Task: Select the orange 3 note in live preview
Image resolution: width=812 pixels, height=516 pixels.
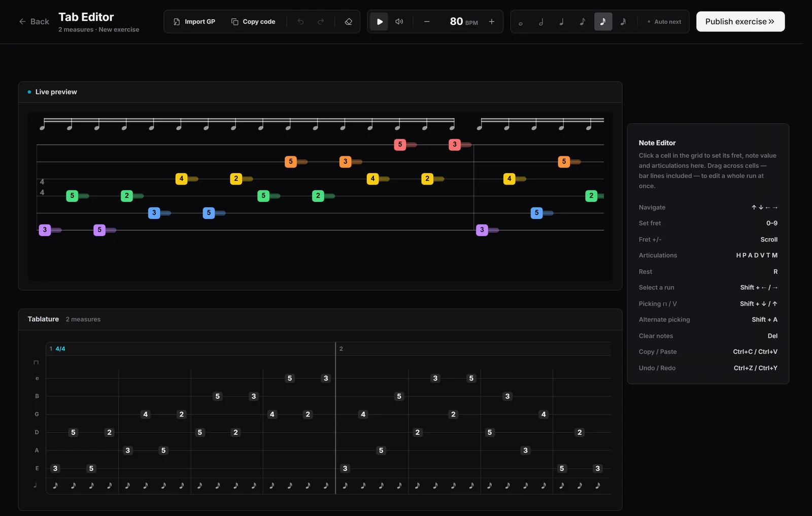Action: pyautogui.click(x=345, y=161)
